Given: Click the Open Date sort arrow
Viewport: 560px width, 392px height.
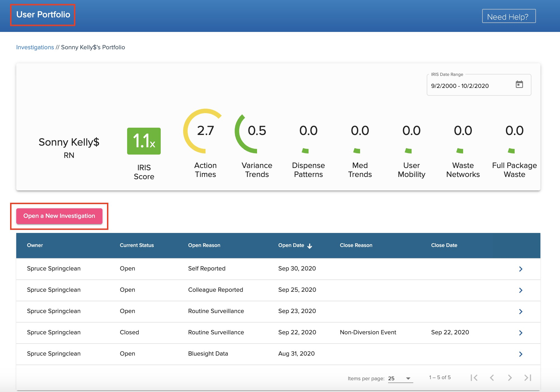Looking at the screenshot, I should pyautogui.click(x=309, y=246).
